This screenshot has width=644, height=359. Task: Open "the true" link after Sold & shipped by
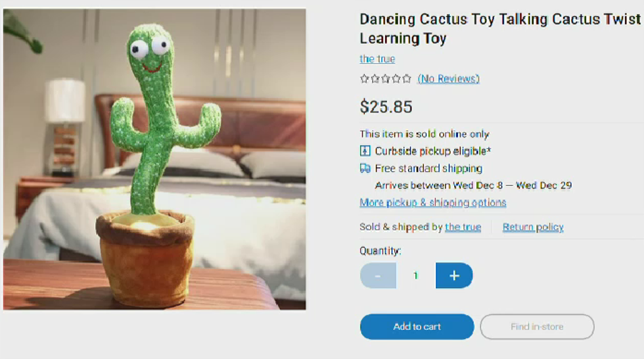coord(463,227)
